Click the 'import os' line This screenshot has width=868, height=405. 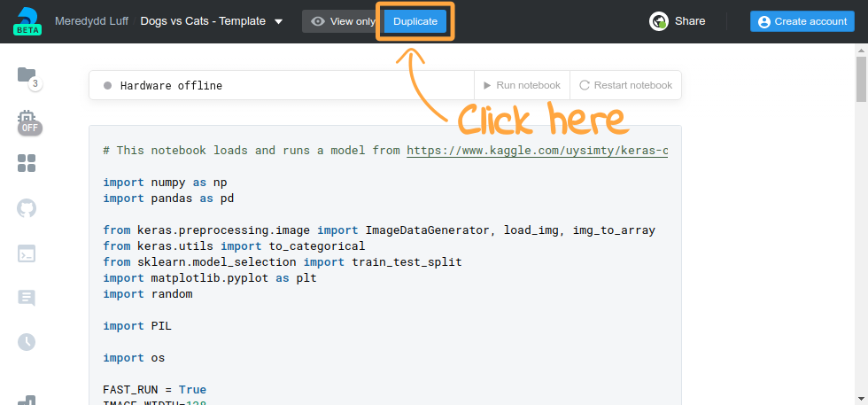pyautogui.click(x=134, y=358)
